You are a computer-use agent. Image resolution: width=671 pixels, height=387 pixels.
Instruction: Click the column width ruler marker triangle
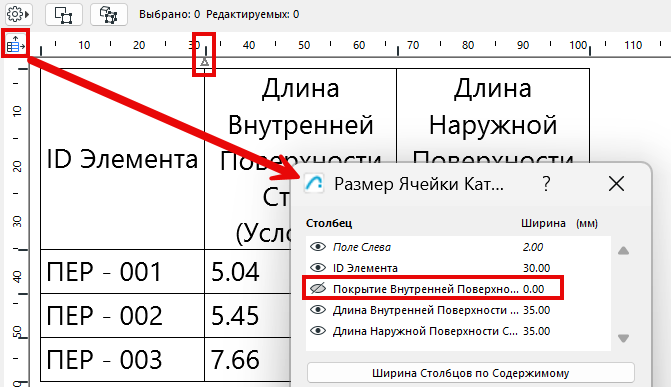click(x=205, y=62)
